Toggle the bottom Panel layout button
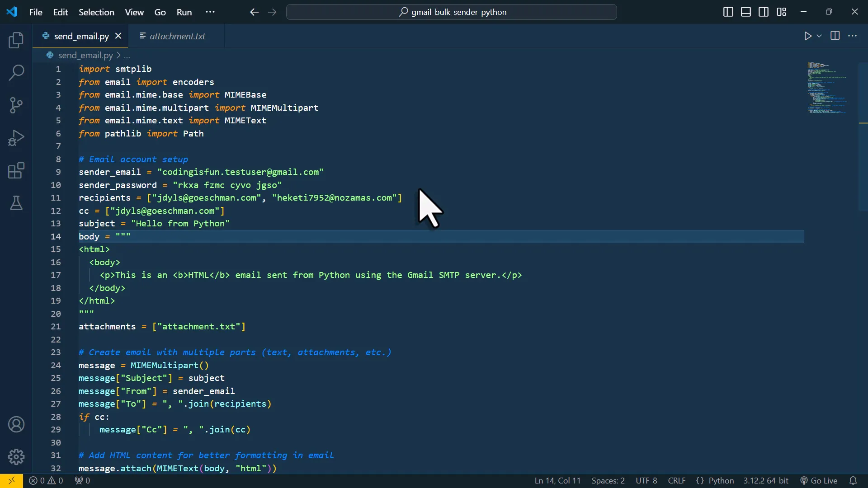 pos(746,12)
